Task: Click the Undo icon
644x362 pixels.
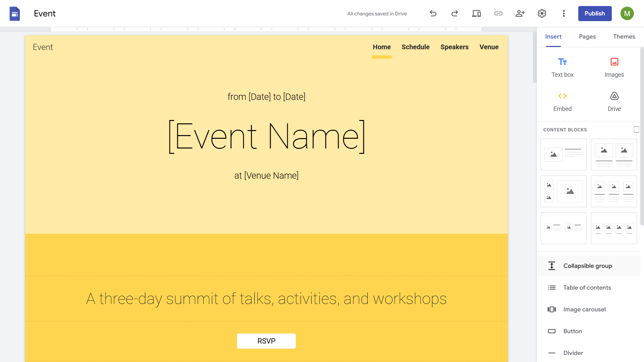Action: click(433, 13)
